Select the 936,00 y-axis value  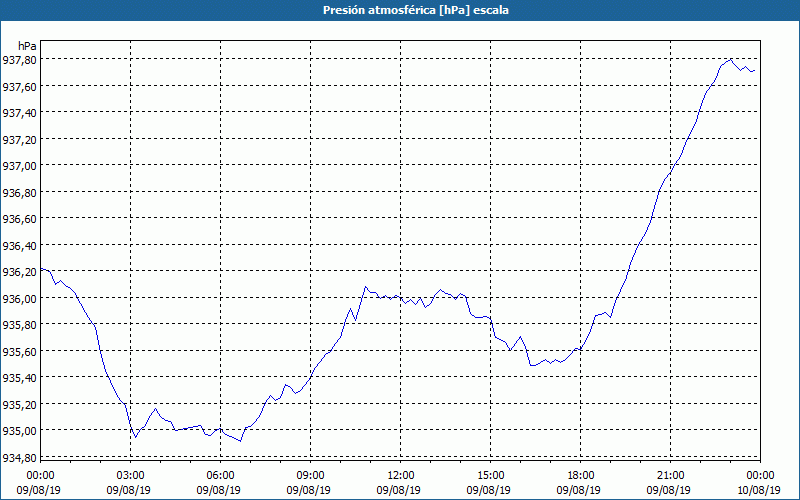(20, 298)
